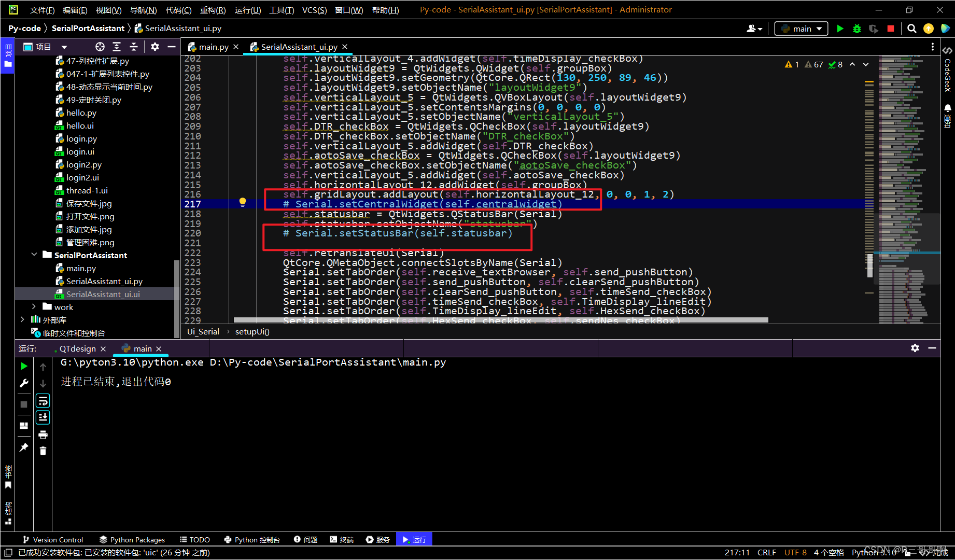
Task: Open 编辑(E) menu
Action: tap(75, 10)
